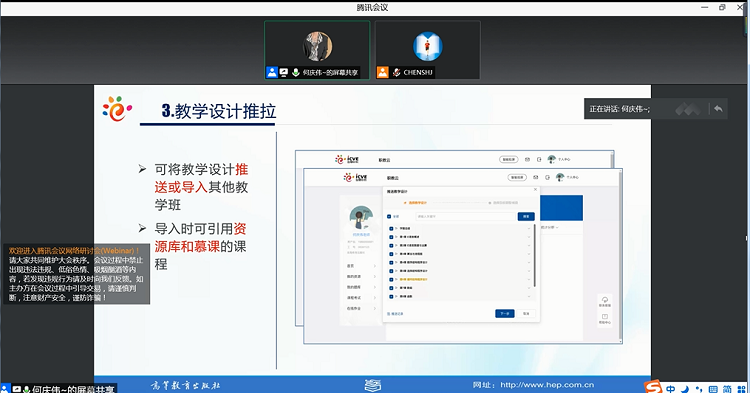
Task: Click the keyword search input in the dialog
Action: click(465, 217)
